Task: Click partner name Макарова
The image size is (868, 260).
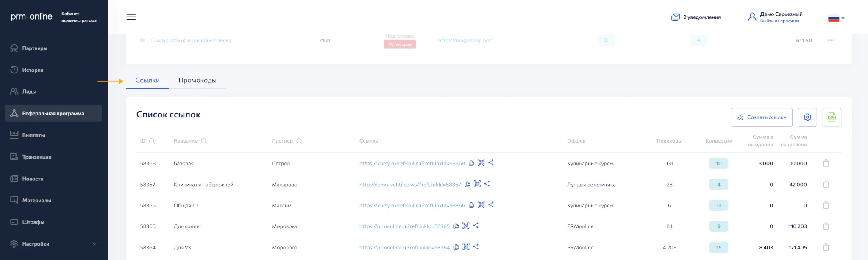Action: point(284,185)
